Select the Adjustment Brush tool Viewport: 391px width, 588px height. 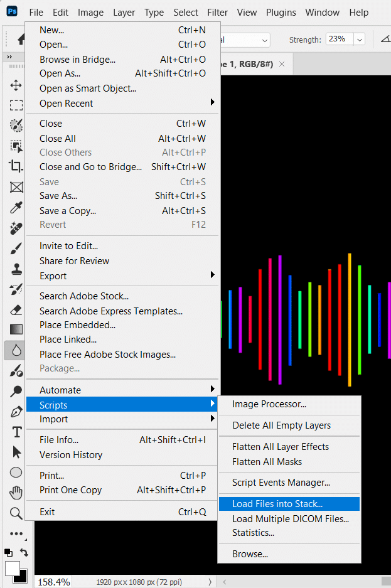16,371
